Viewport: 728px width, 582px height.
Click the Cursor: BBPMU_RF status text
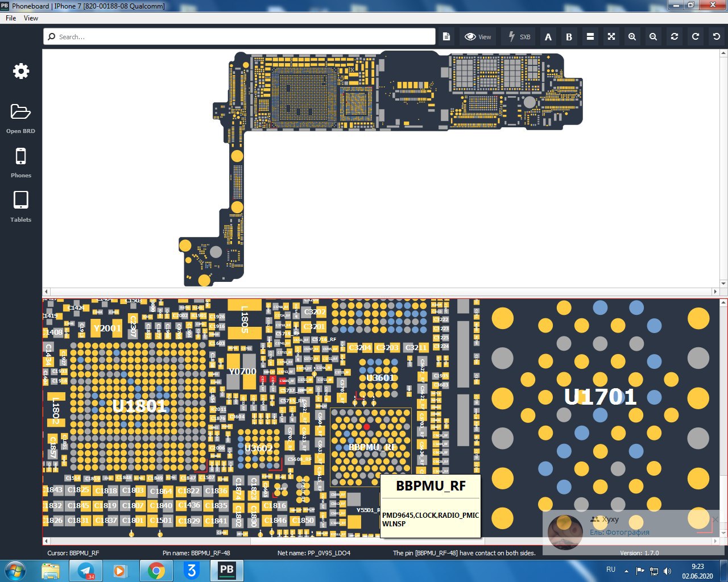click(x=73, y=553)
